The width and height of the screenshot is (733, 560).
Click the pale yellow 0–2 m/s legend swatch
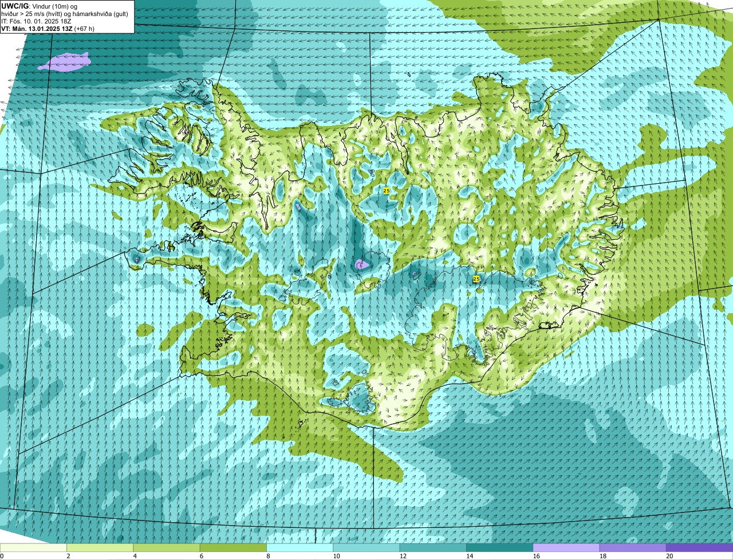click(x=33, y=548)
